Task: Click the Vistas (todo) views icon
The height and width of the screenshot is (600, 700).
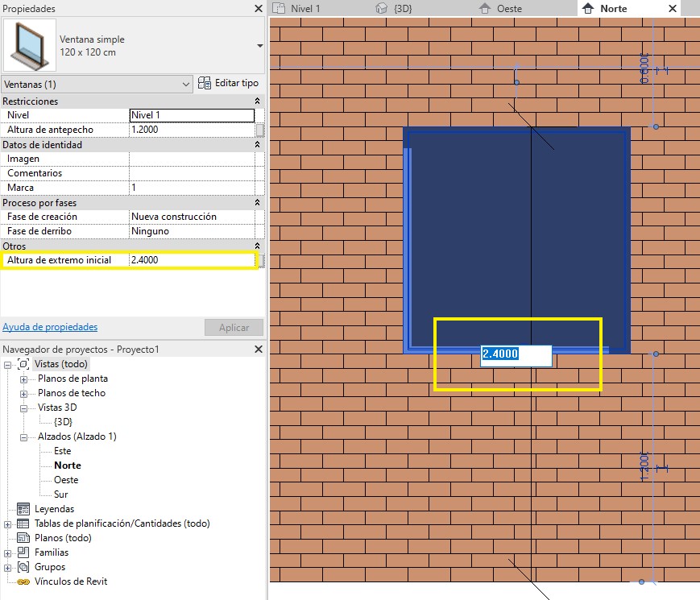Action: coord(23,364)
